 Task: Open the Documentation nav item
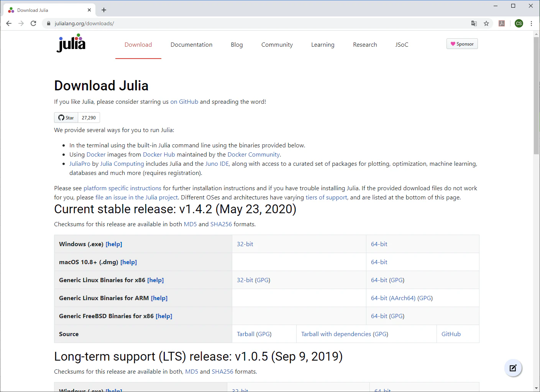pyautogui.click(x=192, y=45)
